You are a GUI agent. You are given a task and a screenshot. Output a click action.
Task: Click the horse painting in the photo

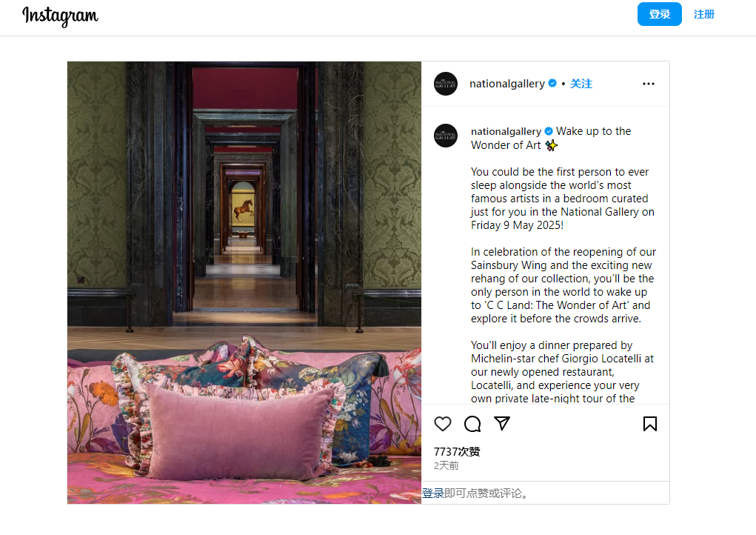(244, 209)
